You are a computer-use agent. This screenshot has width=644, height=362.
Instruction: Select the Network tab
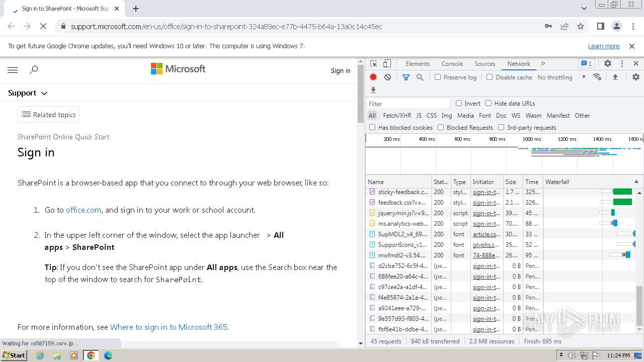pyautogui.click(x=519, y=64)
